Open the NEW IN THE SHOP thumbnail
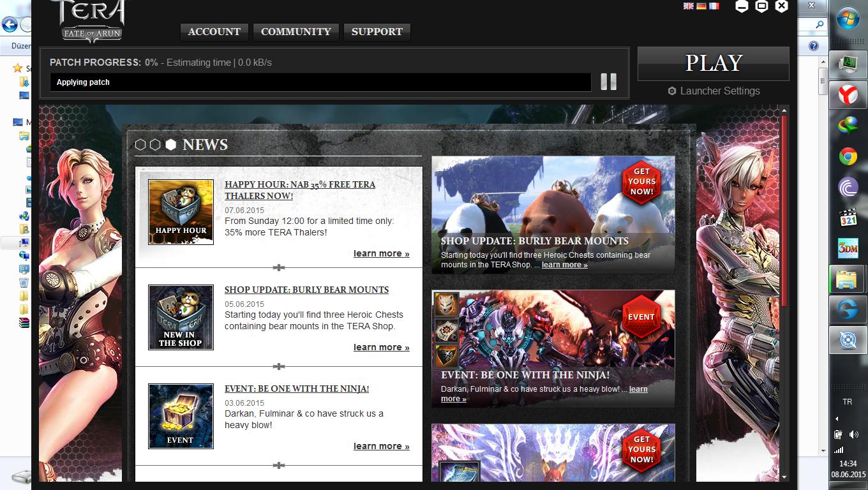This screenshot has height=490, width=868. tap(181, 317)
